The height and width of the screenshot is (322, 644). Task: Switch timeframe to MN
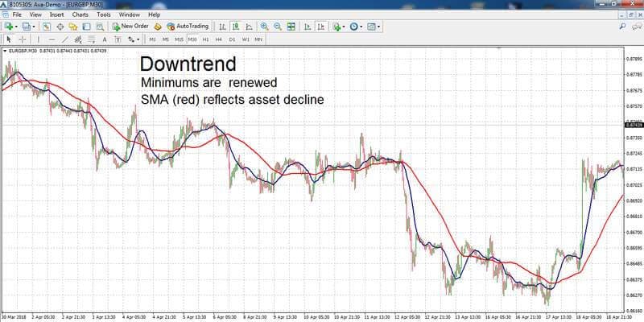[258, 39]
